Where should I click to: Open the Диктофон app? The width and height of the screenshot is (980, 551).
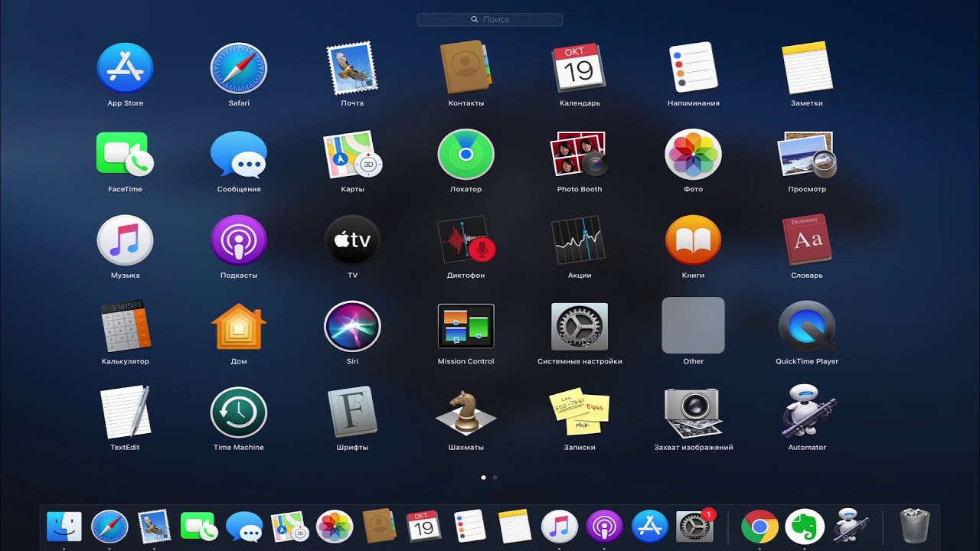click(465, 240)
